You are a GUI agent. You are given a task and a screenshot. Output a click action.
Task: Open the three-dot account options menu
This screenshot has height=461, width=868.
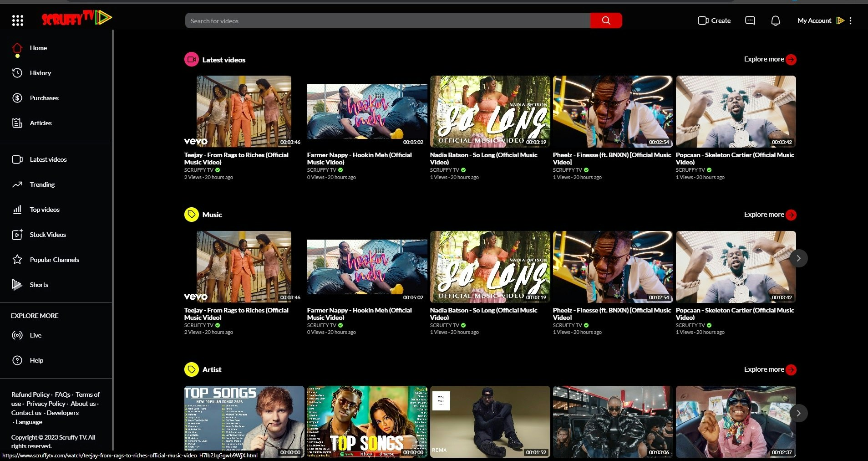tap(850, 20)
